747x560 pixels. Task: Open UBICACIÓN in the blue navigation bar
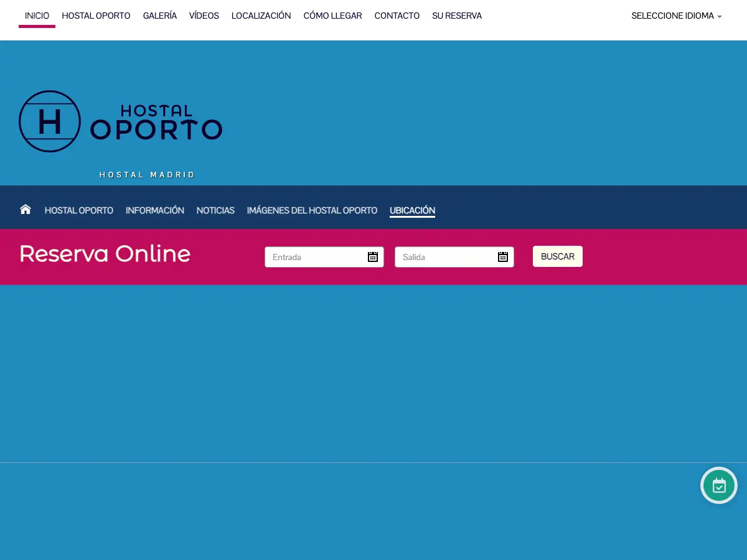tap(412, 210)
